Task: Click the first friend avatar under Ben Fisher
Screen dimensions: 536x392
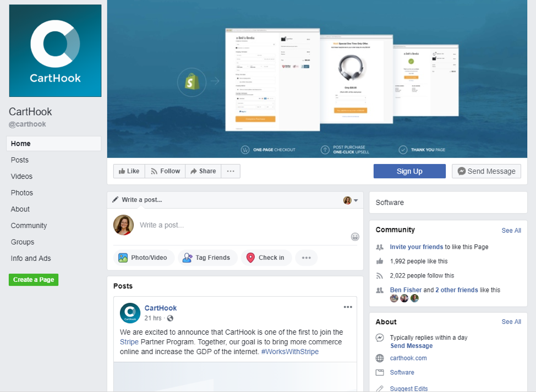Action: (x=394, y=298)
